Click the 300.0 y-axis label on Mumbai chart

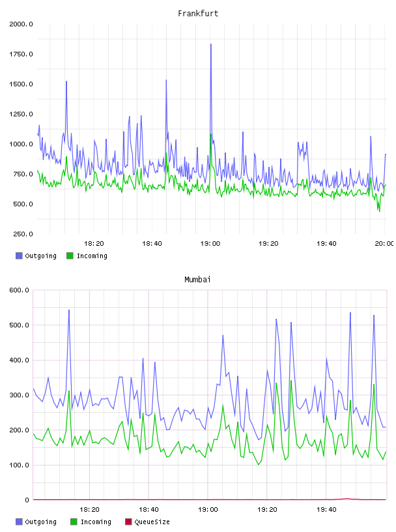[20, 395]
